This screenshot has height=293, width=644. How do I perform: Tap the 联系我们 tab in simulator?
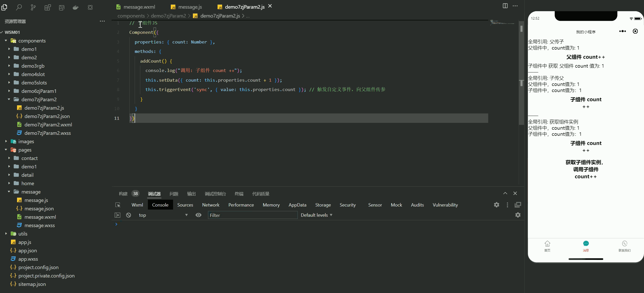[x=624, y=246]
